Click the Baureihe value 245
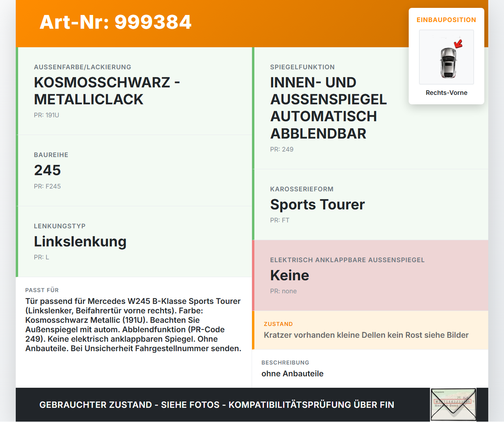Image resolution: width=504 pixels, height=422 pixels. tap(47, 170)
